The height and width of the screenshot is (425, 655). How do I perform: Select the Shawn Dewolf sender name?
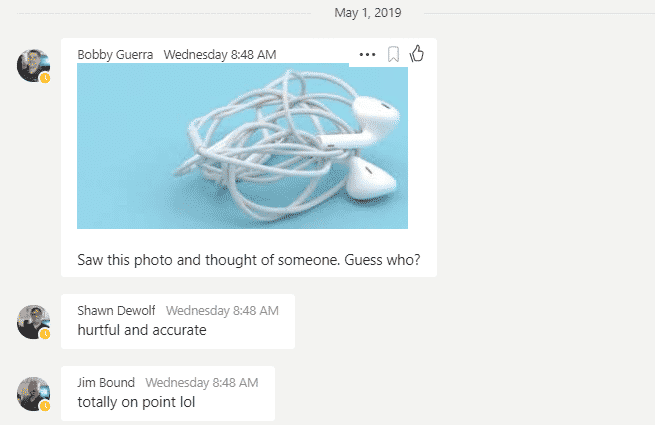coord(116,310)
